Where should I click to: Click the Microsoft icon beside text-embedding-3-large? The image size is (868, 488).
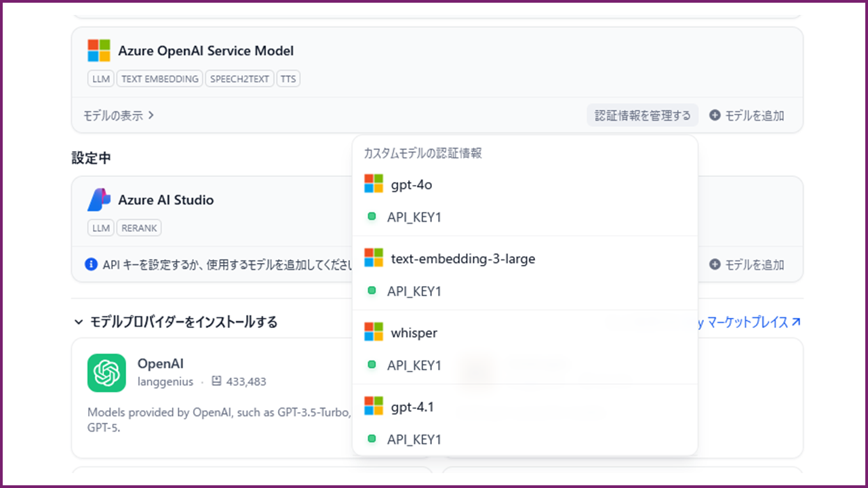(x=374, y=258)
